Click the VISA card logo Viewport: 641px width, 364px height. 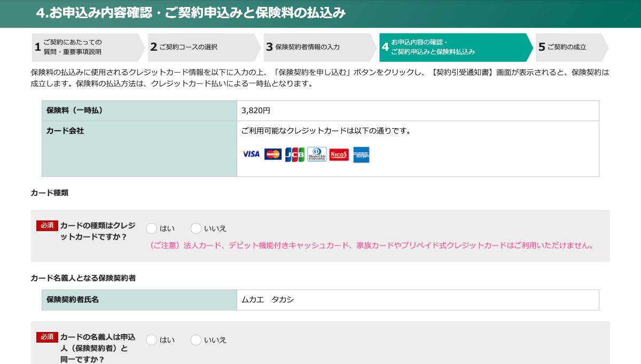pos(251,154)
